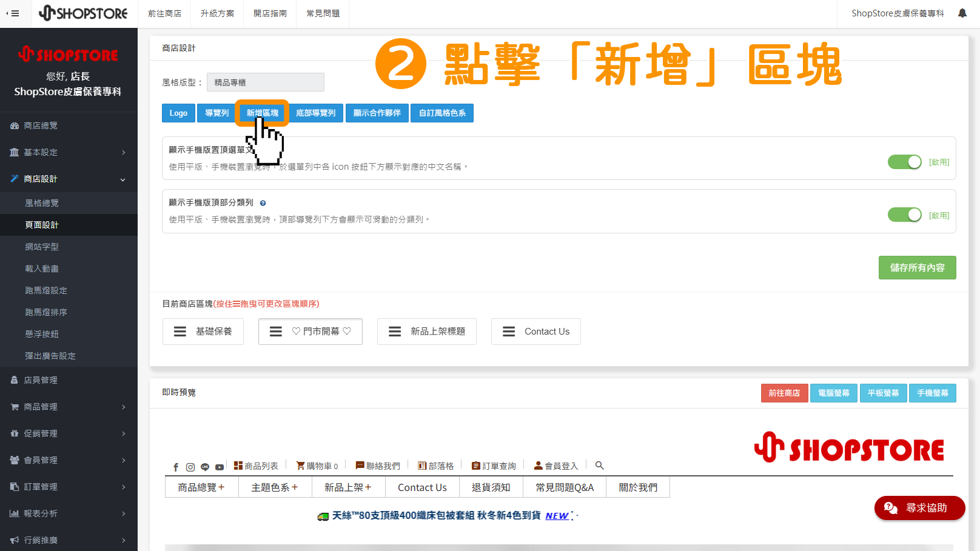The height and width of the screenshot is (551, 980).
Task: Open 商品列表 link in preview
Action: pos(256,466)
